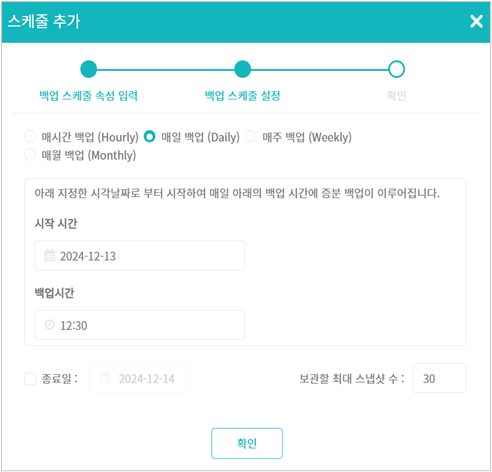Screen dimensions: 492x472
Task: Click the first step circle in wizard
Action: coord(89,69)
